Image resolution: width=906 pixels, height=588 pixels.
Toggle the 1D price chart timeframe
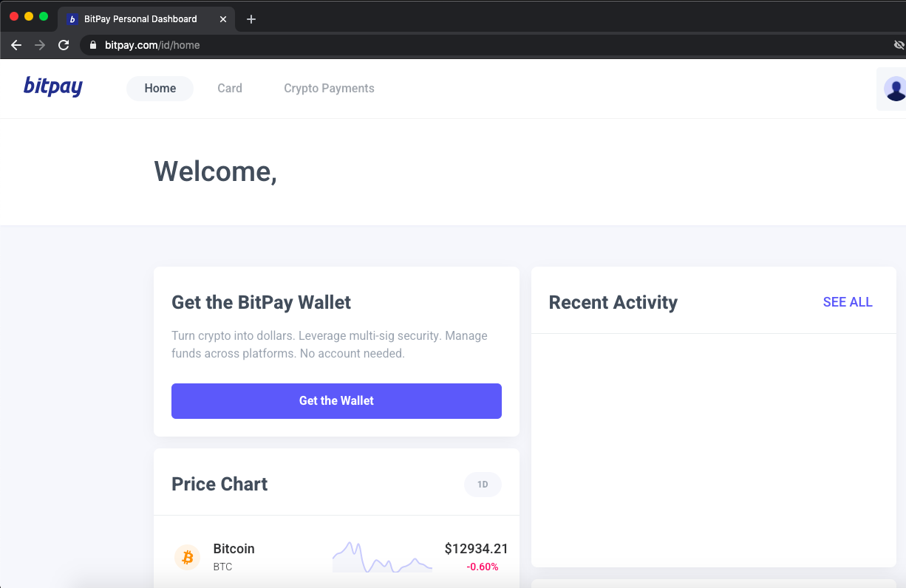click(x=483, y=484)
